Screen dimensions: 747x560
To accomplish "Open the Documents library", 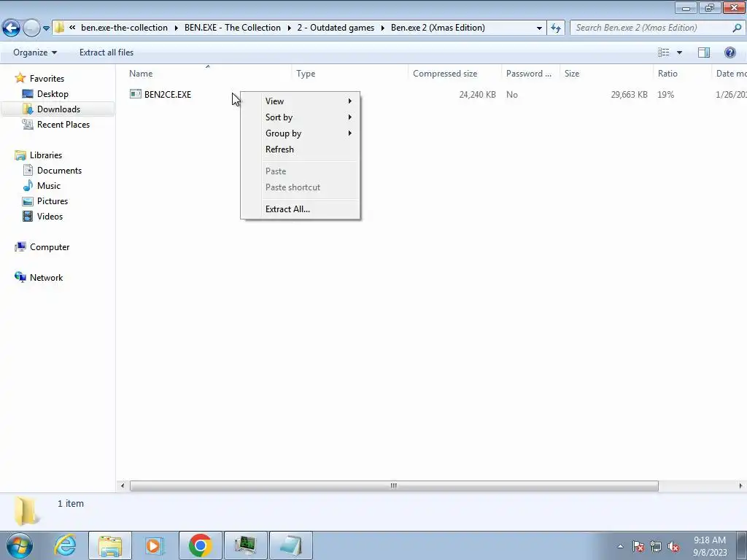I will coord(59,171).
